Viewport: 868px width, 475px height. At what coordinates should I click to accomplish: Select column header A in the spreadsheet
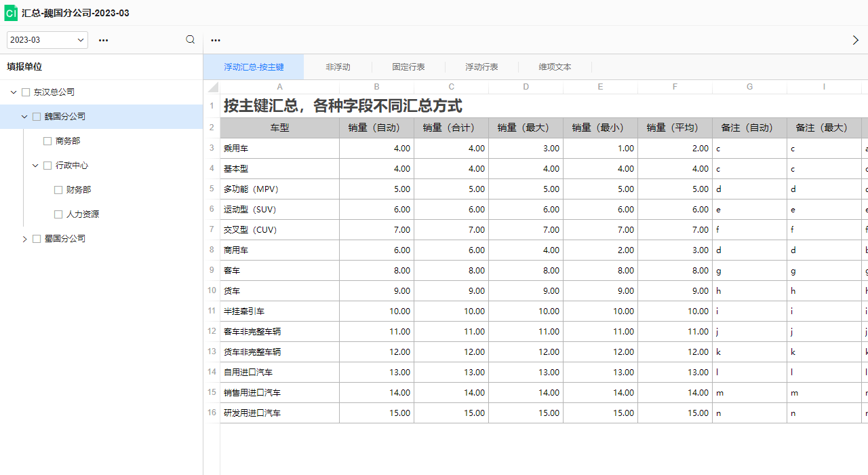pos(279,87)
